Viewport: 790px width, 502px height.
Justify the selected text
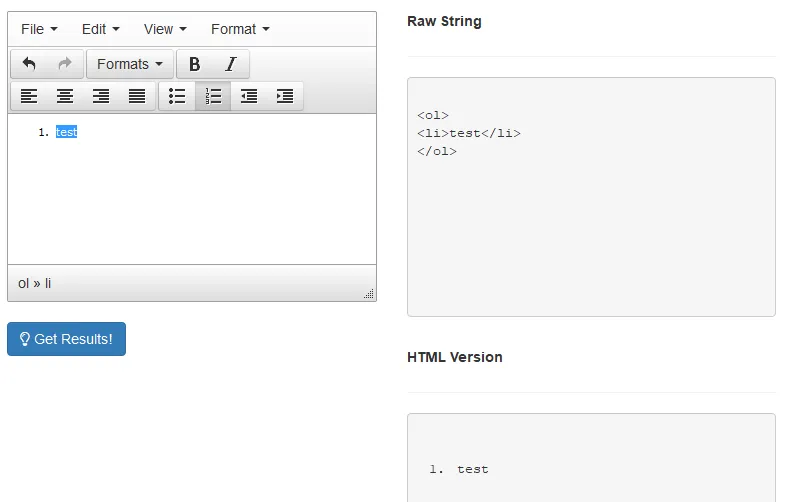(x=137, y=96)
